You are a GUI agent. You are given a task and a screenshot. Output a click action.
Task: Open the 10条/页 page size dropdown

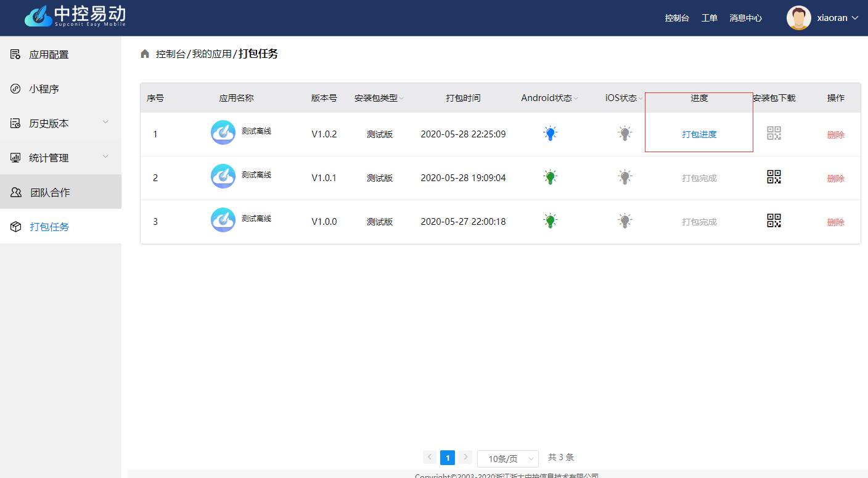[x=508, y=458]
